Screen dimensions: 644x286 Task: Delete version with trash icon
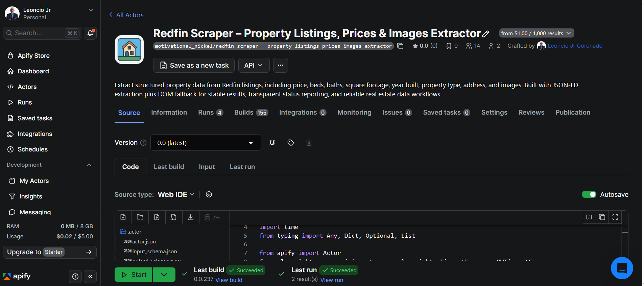[x=309, y=143]
